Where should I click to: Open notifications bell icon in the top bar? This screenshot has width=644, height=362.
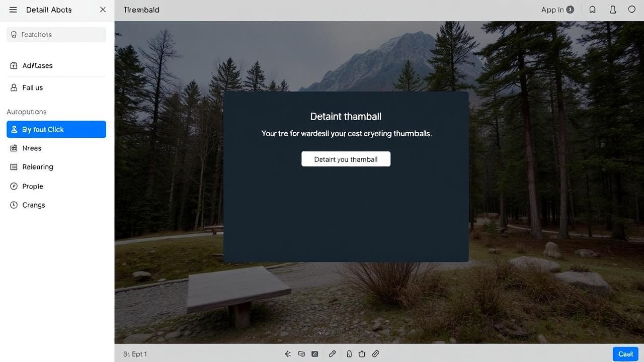613,10
